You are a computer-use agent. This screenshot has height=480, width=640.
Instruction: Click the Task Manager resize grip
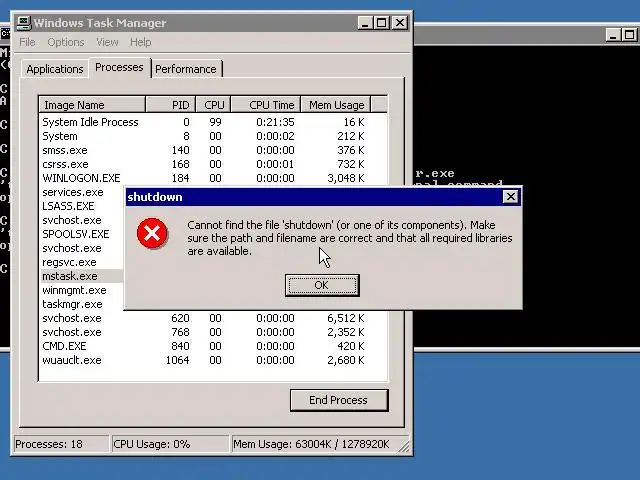click(x=404, y=447)
